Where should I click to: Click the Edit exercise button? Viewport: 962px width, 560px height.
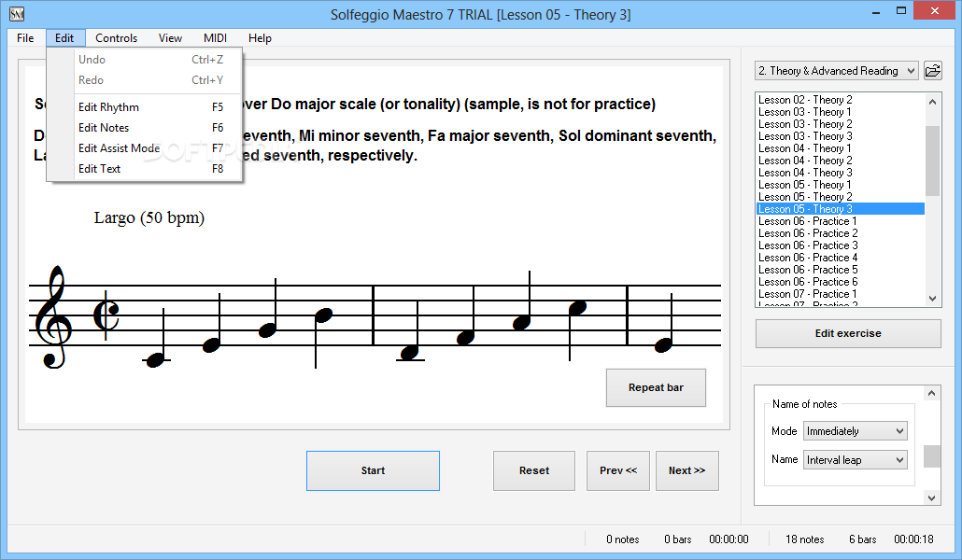coord(848,334)
